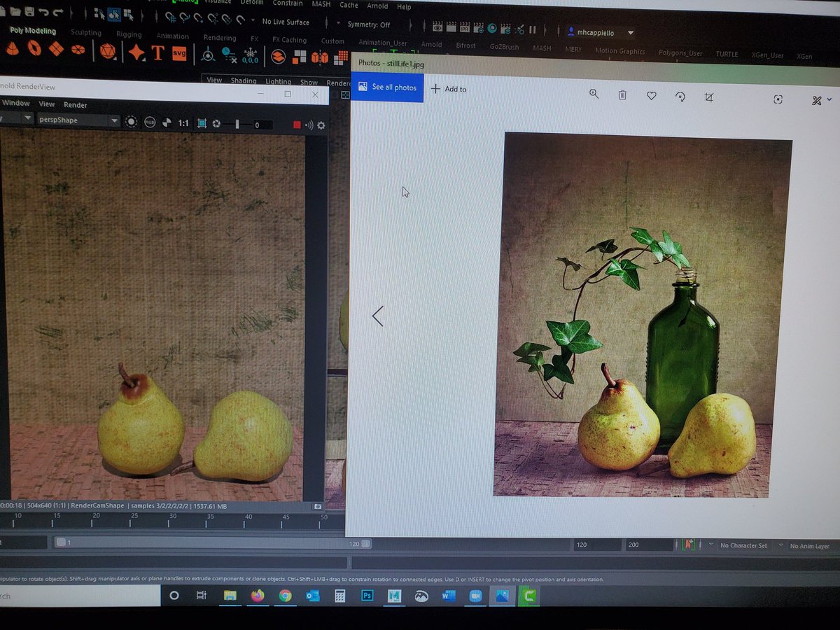
Task: Click the mirror geometry shelf icon
Action: pos(320,57)
